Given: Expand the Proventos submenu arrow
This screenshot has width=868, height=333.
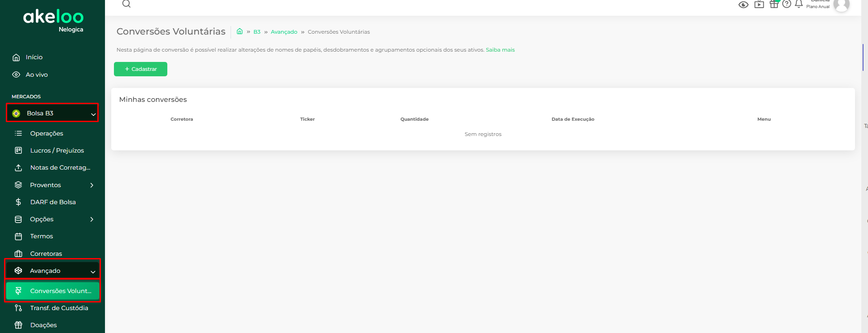Looking at the screenshot, I should point(92,185).
